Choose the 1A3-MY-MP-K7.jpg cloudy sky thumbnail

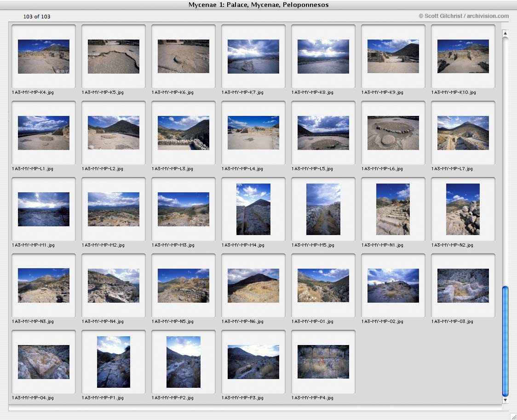[x=253, y=57]
